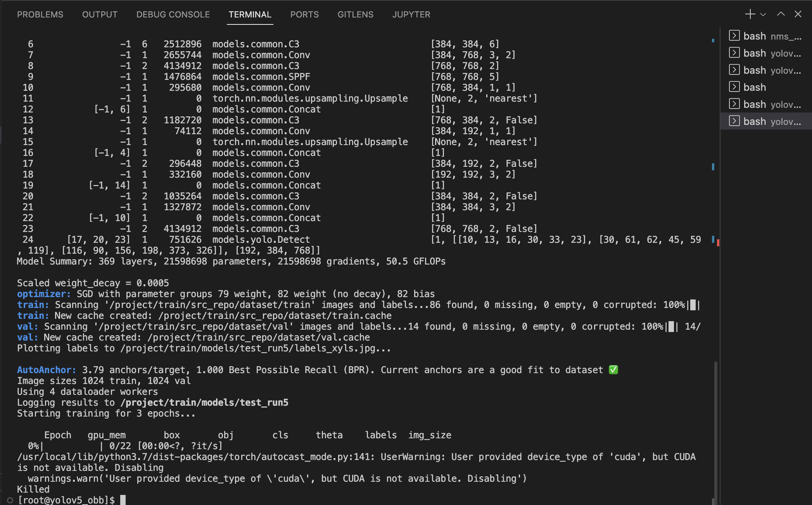Click the parameter count '2512896'

(x=182, y=44)
